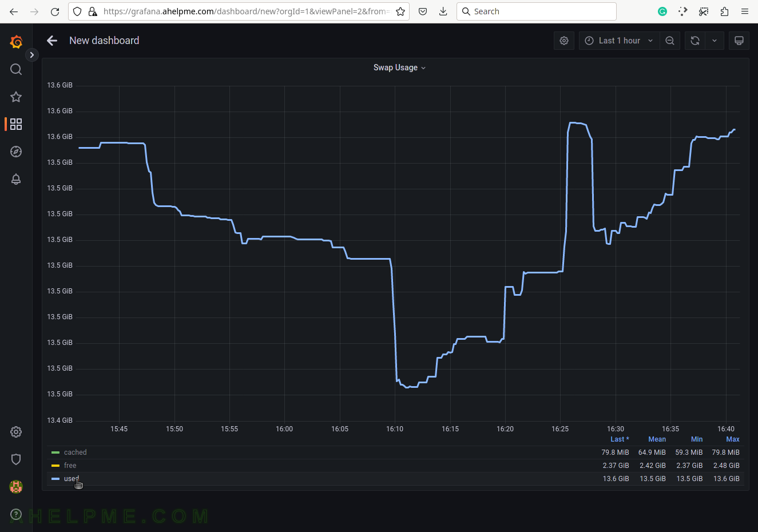The height and width of the screenshot is (532, 758).
Task: Click the green cached color swatch
Action: pyautogui.click(x=55, y=452)
